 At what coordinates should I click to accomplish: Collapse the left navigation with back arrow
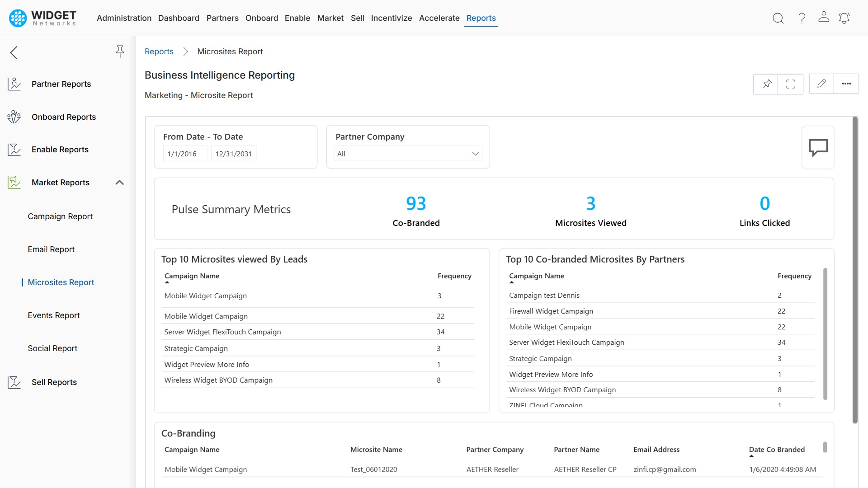[14, 52]
